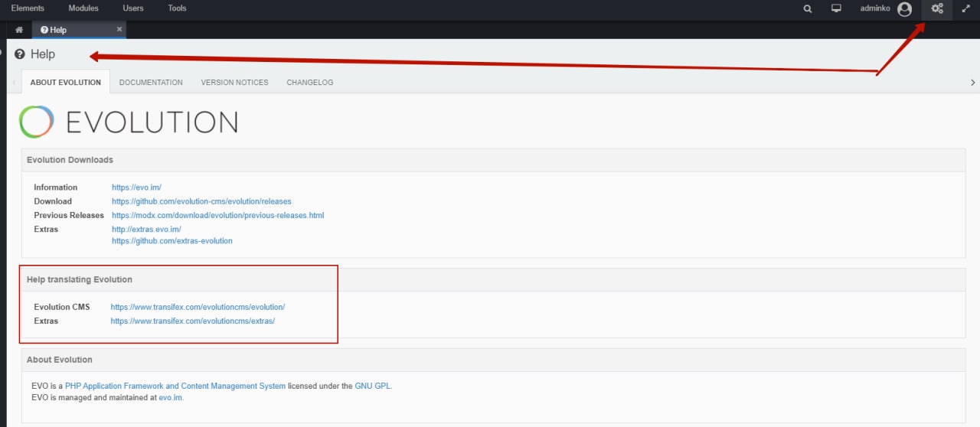This screenshot has height=427, width=980.
Task: Switch to the About Evolution tab
Action: [x=66, y=82]
